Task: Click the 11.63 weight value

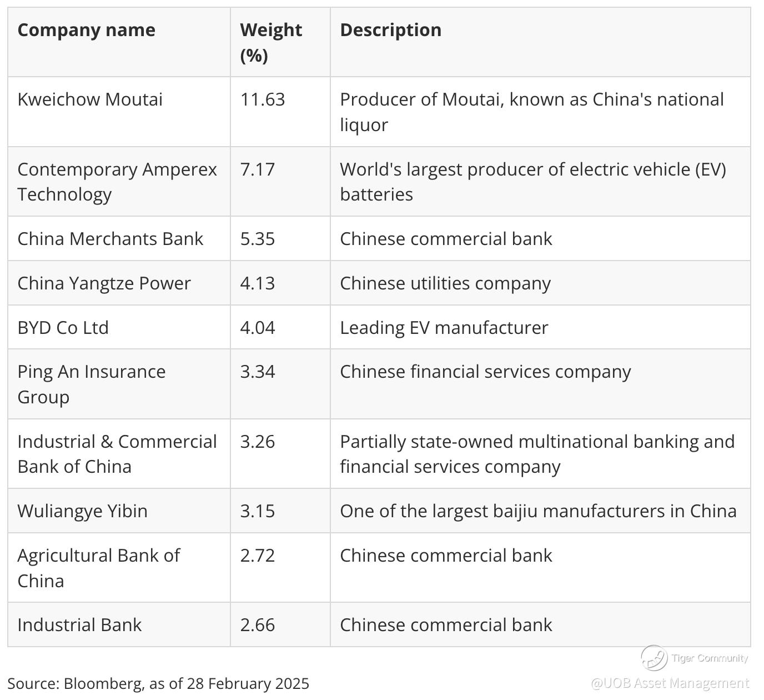Action: pyautogui.click(x=262, y=99)
